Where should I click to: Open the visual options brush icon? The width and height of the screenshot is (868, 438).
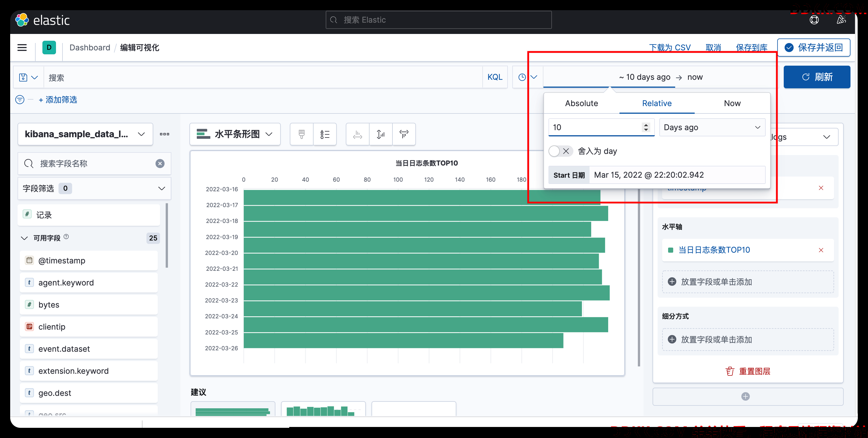pos(302,134)
